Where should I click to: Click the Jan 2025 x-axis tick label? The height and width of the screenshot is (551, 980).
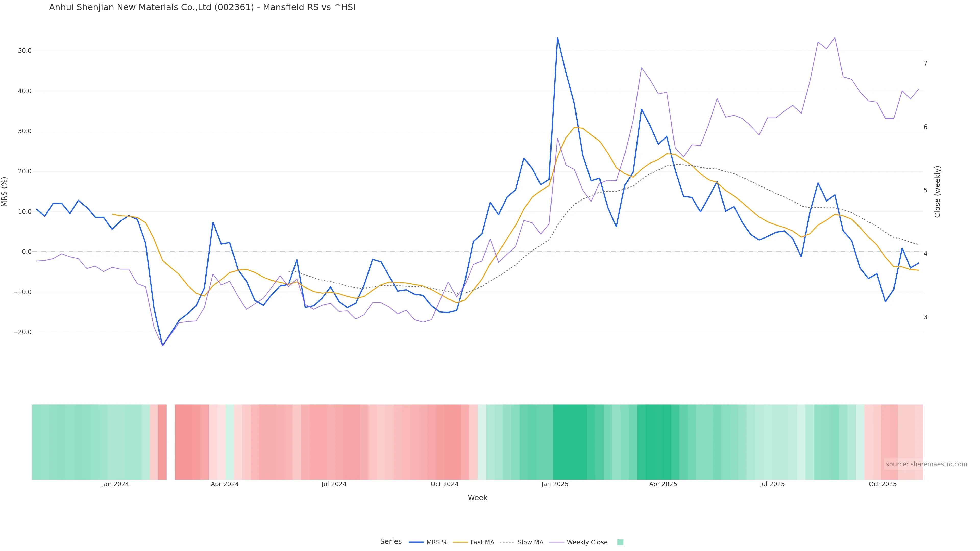pos(555,484)
